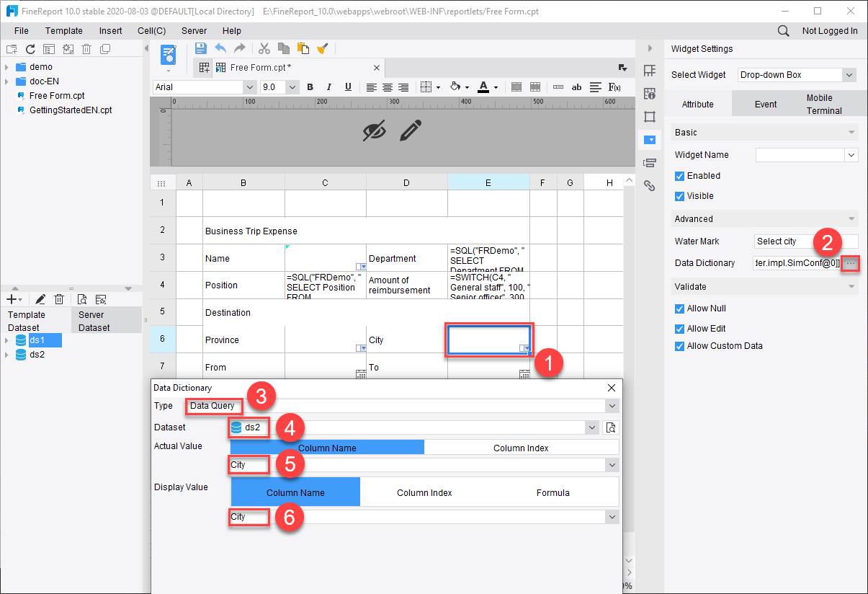Open the Data Dictionary Type dropdown
Image resolution: width=868 pixels, height=594 pixels.
612,406
